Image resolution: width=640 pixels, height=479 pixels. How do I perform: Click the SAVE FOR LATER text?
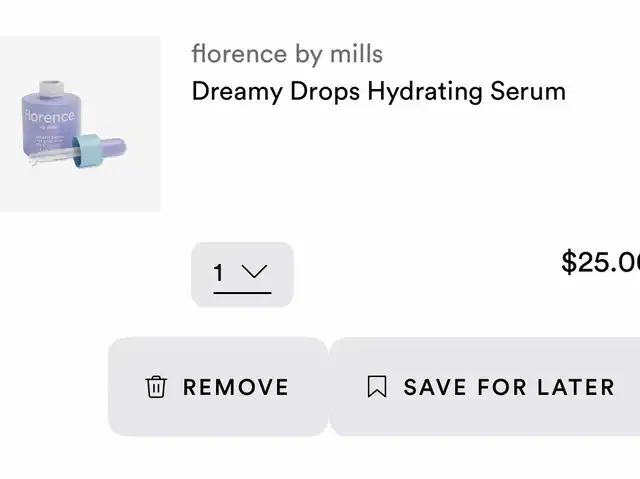coord(509,387)
